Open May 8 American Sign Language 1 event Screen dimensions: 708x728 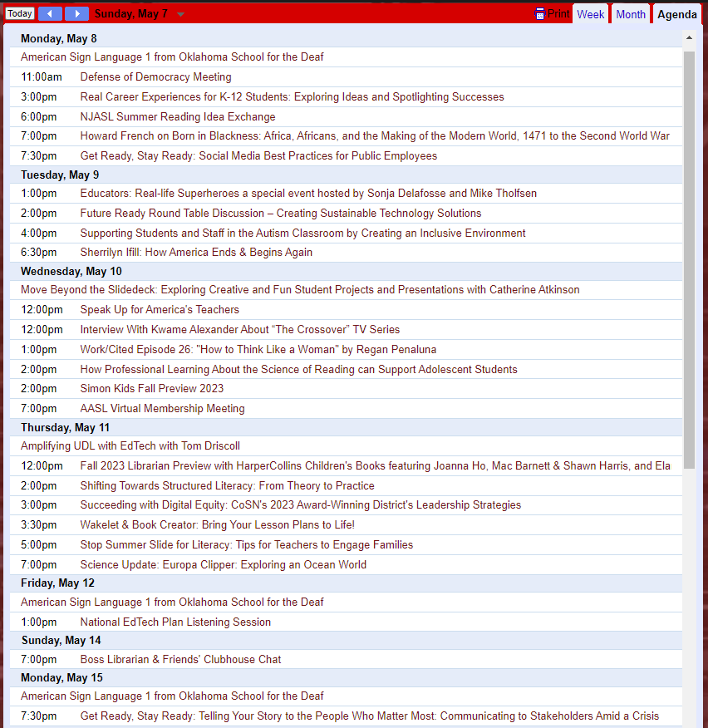coord(172,57)
